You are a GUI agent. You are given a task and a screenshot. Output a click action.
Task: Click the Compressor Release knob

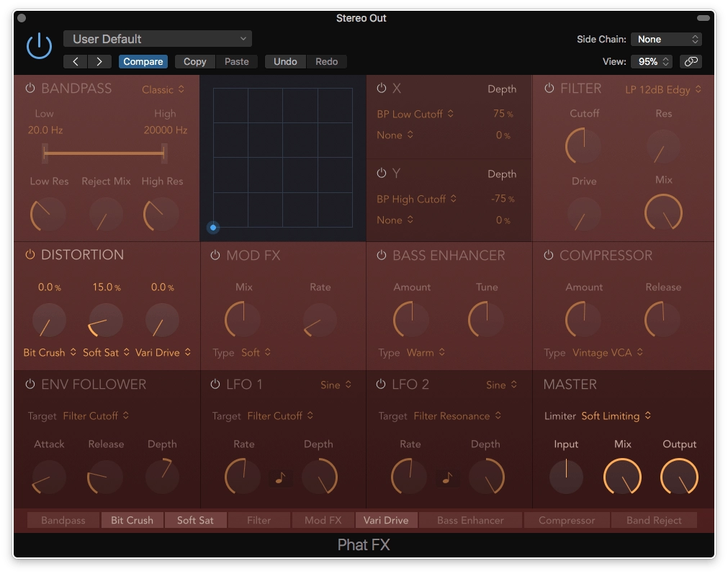(x=662, y=320)
